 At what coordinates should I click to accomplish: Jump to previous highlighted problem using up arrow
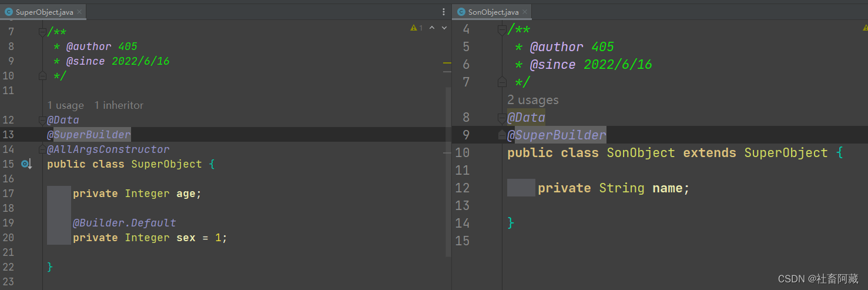click(x=432, y=28)
